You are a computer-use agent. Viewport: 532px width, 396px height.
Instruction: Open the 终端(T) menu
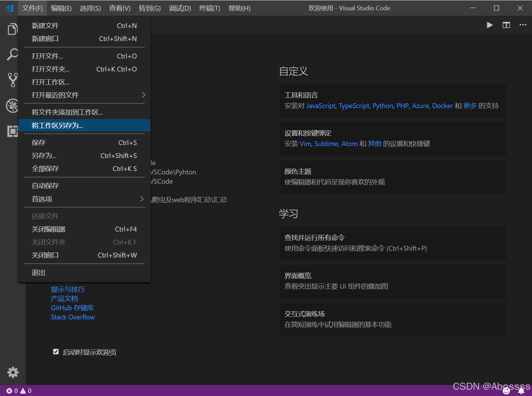tap(210, 8)
